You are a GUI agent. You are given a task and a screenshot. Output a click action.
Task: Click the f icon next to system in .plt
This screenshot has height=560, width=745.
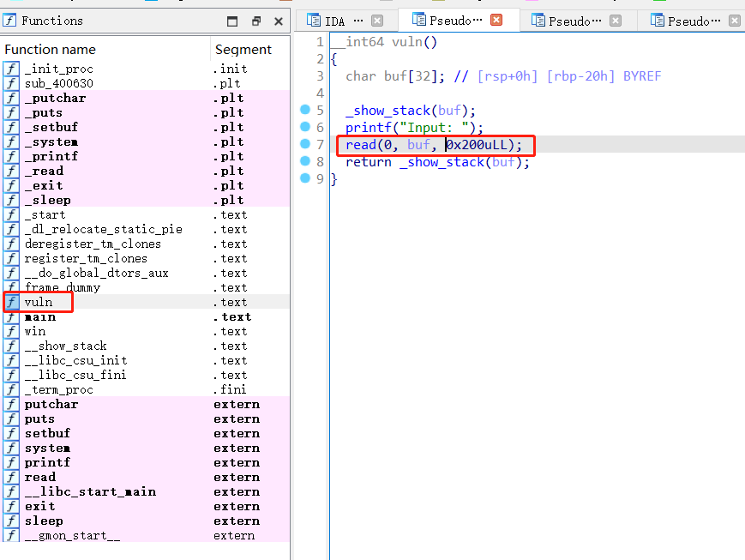click(9, 142)
